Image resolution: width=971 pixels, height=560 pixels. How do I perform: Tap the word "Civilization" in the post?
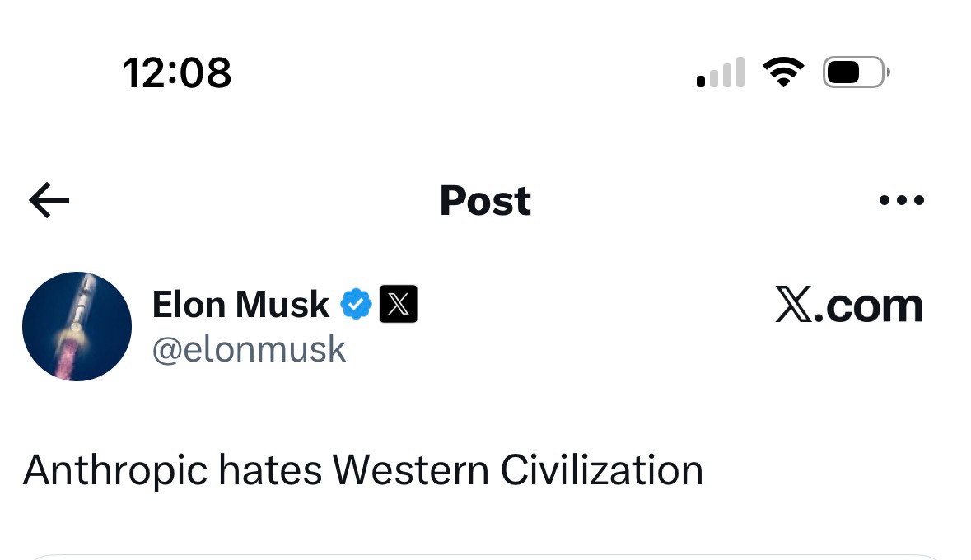602,471
